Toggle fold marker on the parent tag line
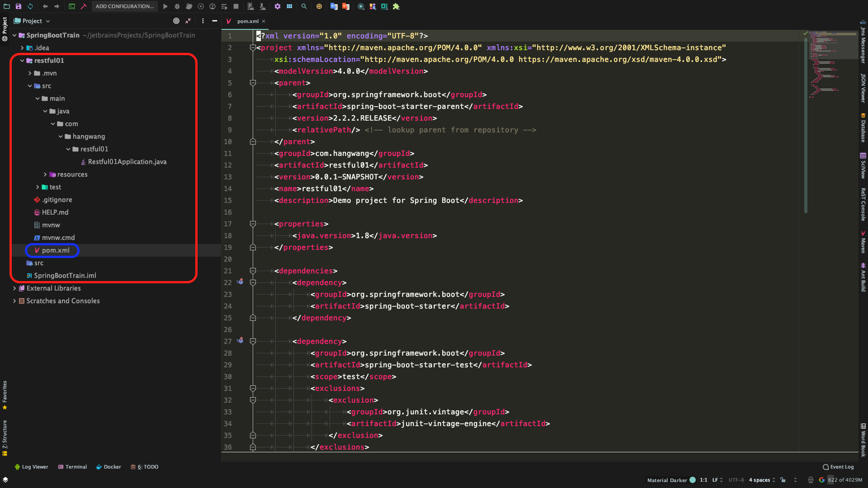 (253, 83)
